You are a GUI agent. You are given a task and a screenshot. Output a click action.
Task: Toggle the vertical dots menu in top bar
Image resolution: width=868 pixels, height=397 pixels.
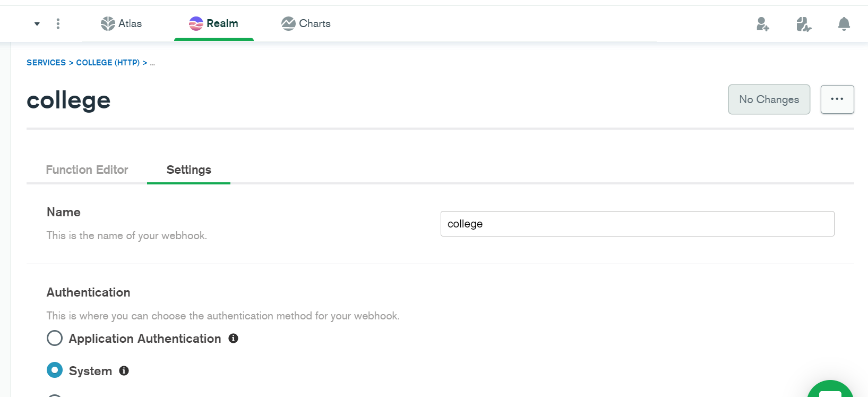pyautogui.click(x=58, y=23)
